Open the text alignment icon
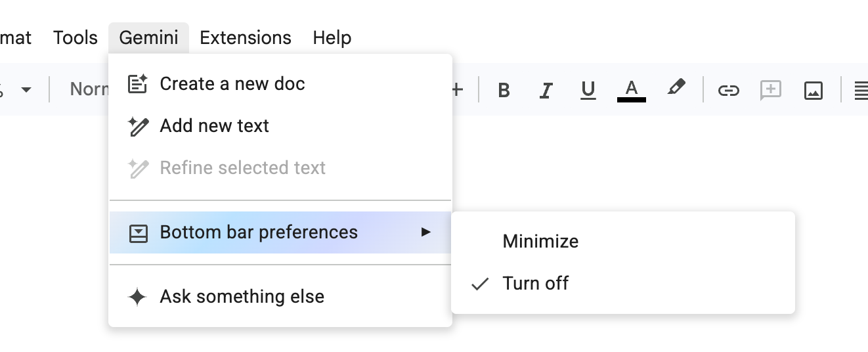 coord(861,90)
